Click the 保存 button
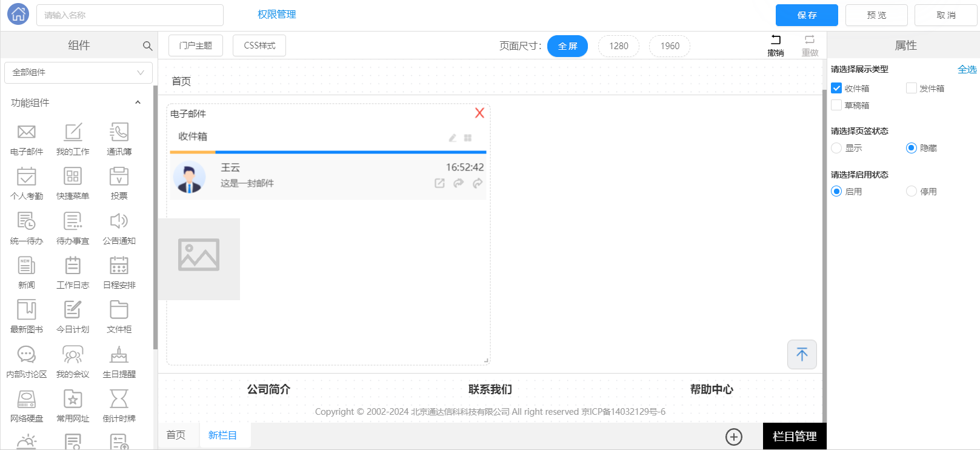Screen dimensions: 980x450 tap(807, 15)
